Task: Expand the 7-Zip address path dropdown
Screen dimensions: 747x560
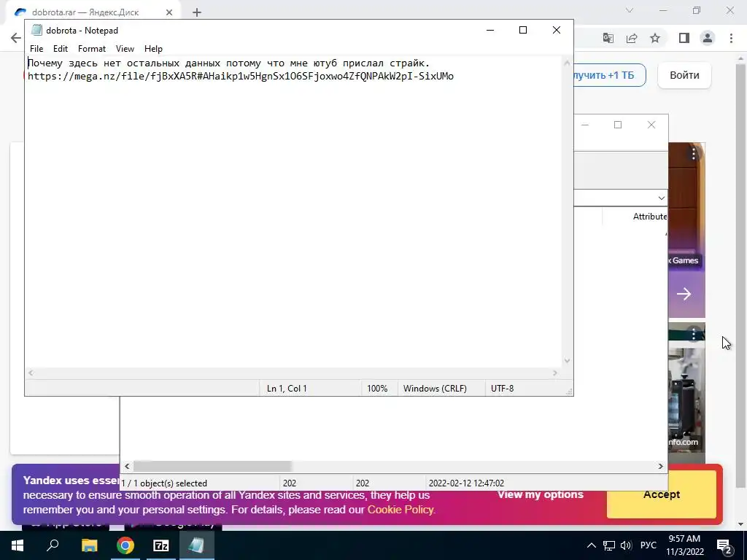Action: 661,198
